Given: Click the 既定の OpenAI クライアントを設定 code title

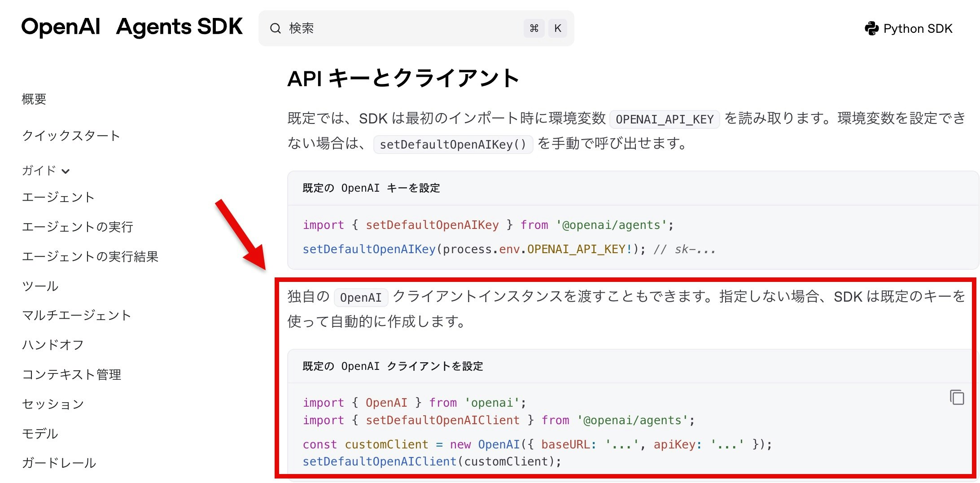Looking at the screenshot, I should [393, 366].
